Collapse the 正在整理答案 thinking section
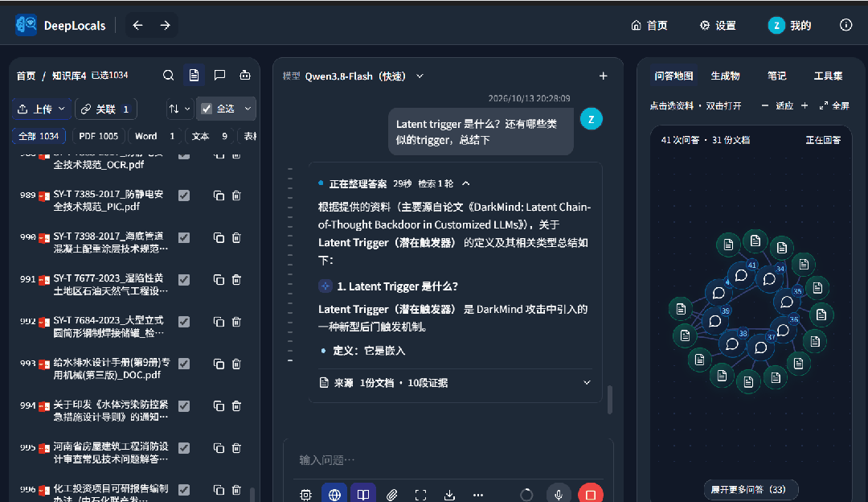Image resolution: width=868 pixels, height=502 pixels. (465, 183)
